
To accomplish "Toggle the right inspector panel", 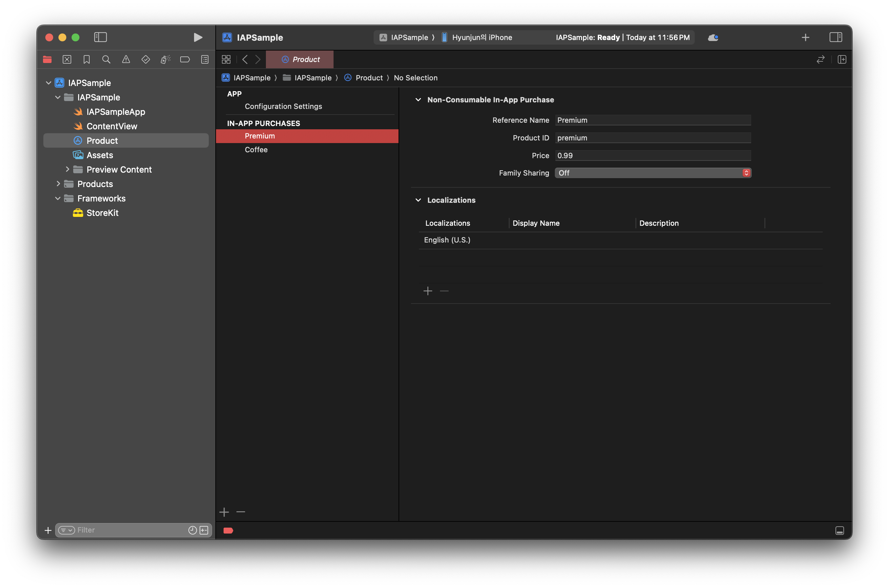I will tap(835, 37).
